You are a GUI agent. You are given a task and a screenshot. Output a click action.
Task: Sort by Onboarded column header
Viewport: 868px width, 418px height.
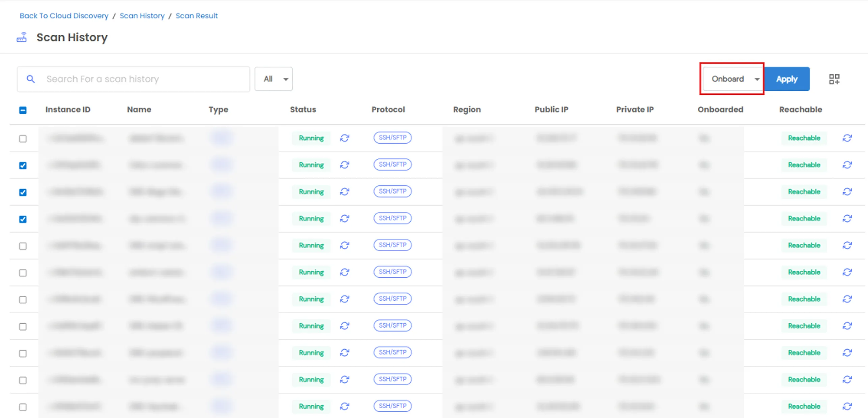pos(720,110)
